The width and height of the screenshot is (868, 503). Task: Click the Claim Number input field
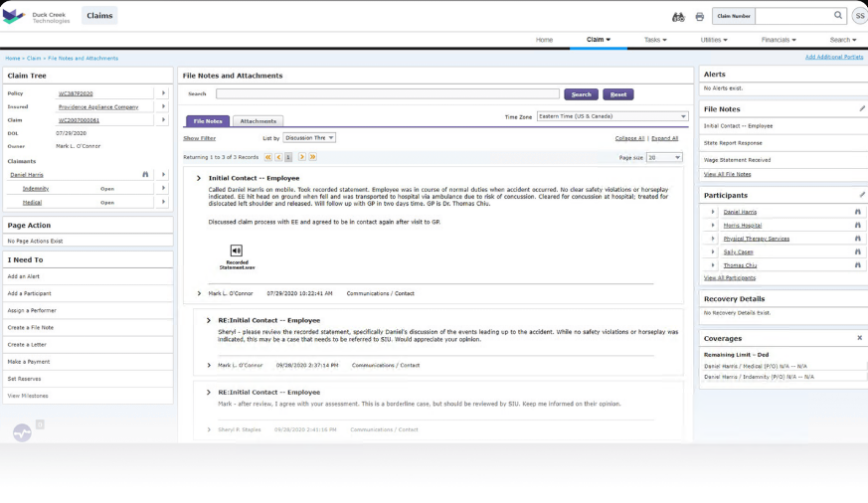click(x=795, y=16)
